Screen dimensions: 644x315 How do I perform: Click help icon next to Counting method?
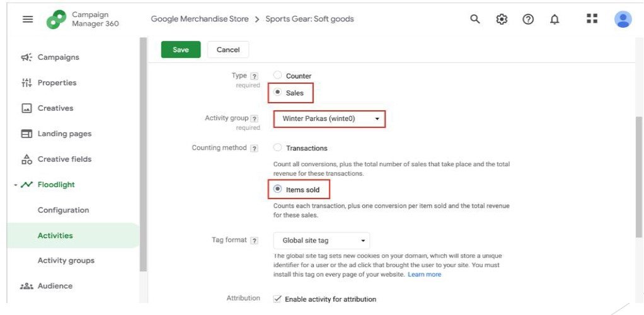pos(255,148)
